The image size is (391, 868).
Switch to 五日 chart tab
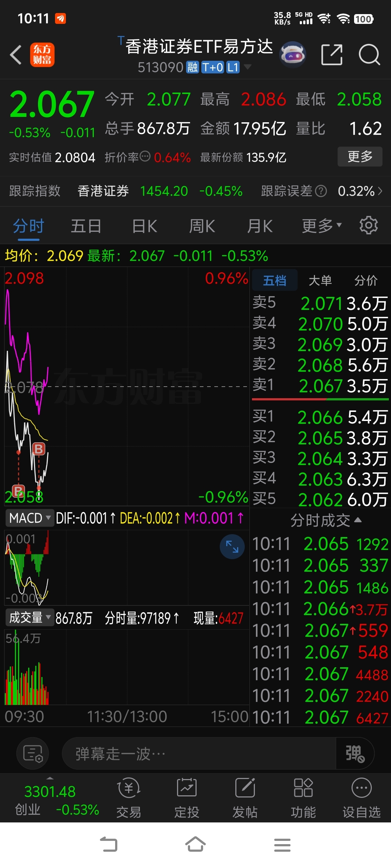click(86, 226)
